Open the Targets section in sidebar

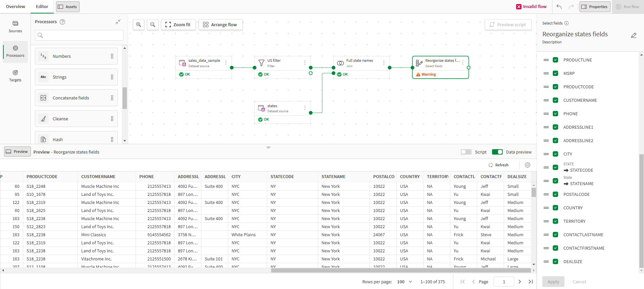[x=15, y=76]
